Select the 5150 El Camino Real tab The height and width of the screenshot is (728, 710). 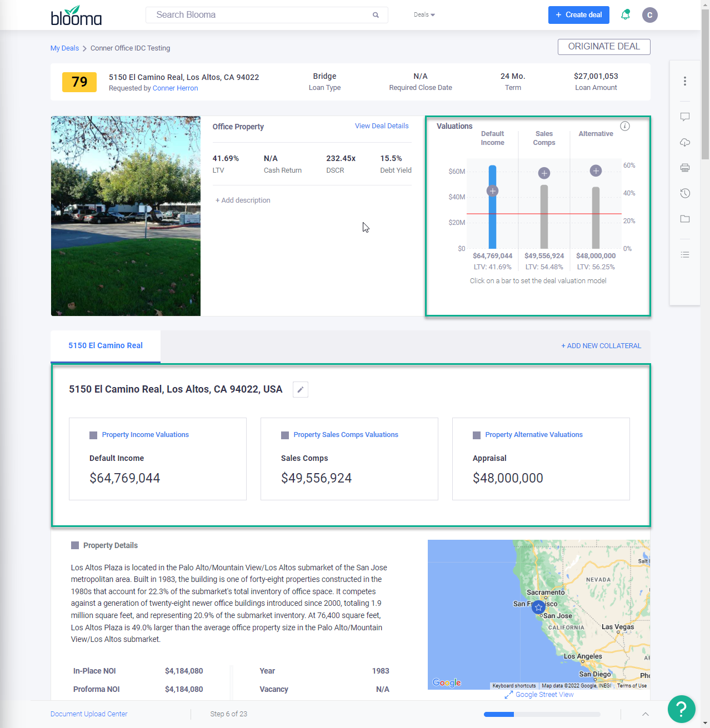106,346
